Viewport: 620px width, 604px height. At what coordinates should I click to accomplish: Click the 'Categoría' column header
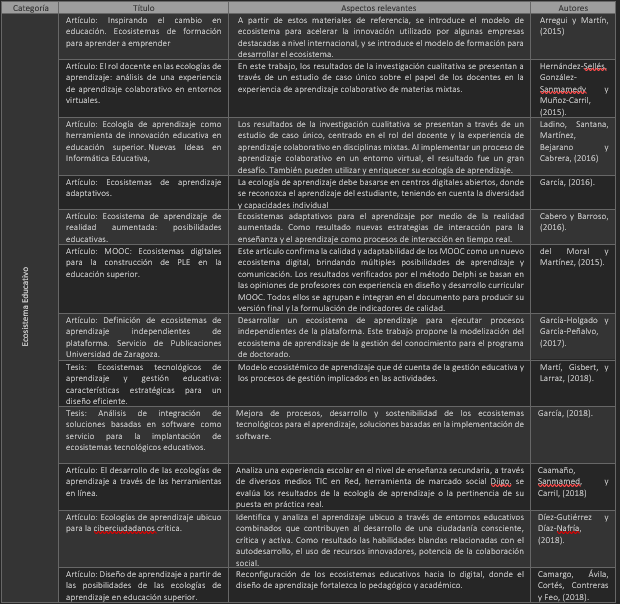tap(28, 7)
